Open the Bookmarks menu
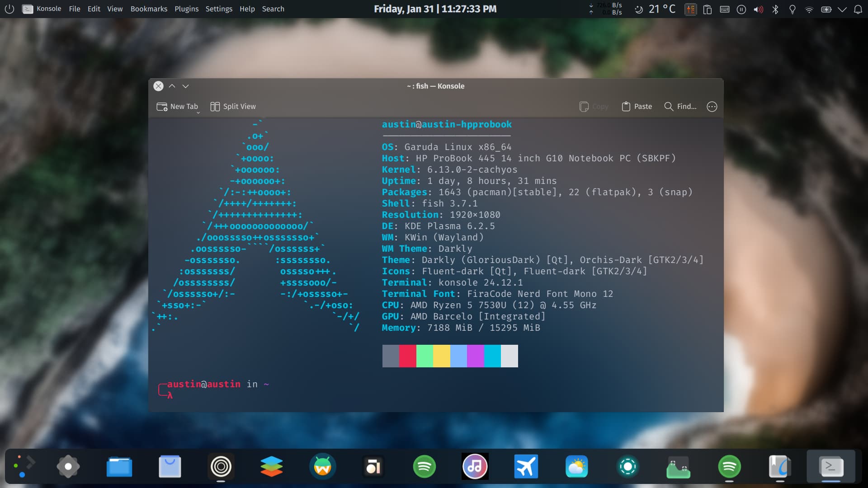868x488 pixels. pyautogui.click(x=149, y=9)
